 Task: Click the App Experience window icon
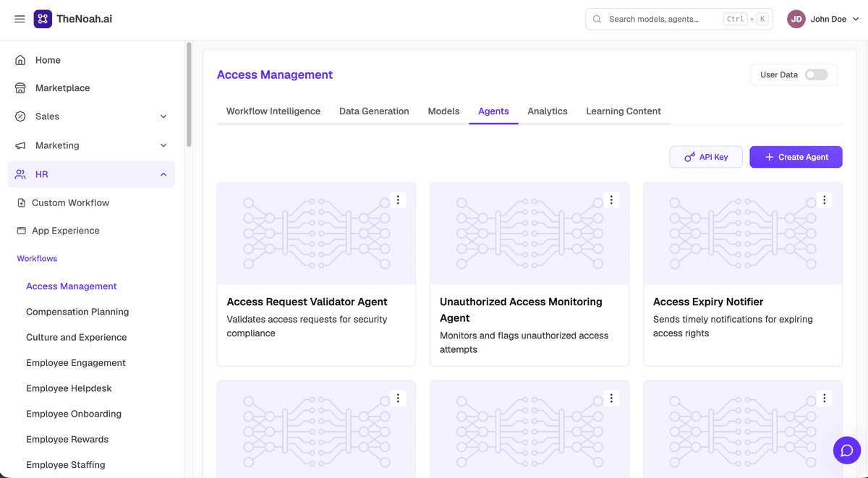point(21,231)
